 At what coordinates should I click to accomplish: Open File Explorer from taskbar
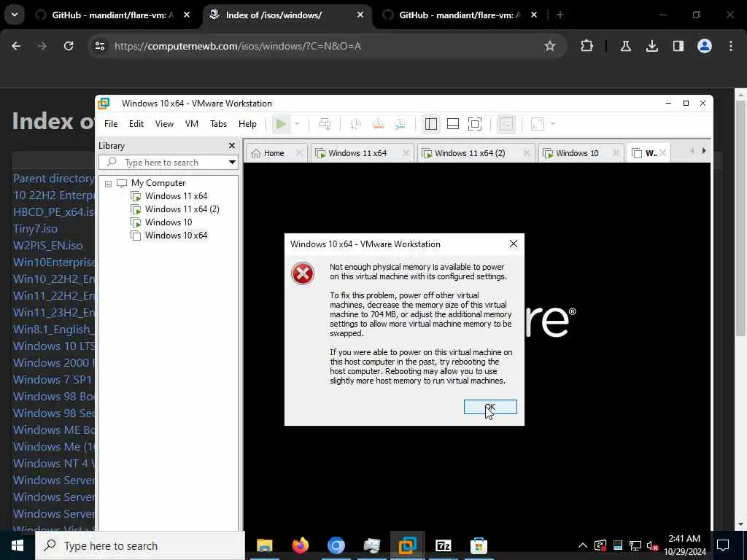264,545
